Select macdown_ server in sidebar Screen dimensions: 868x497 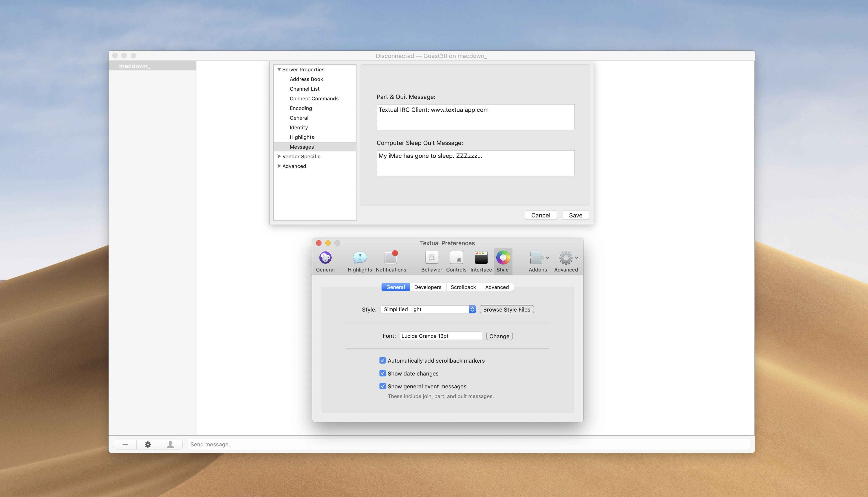[152, 66]
